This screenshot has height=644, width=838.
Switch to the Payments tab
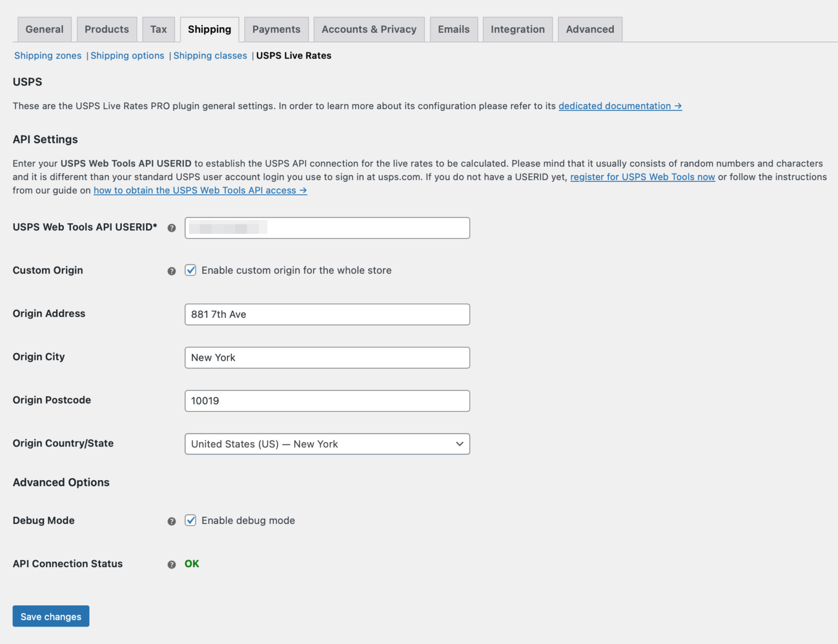(276, 29)
